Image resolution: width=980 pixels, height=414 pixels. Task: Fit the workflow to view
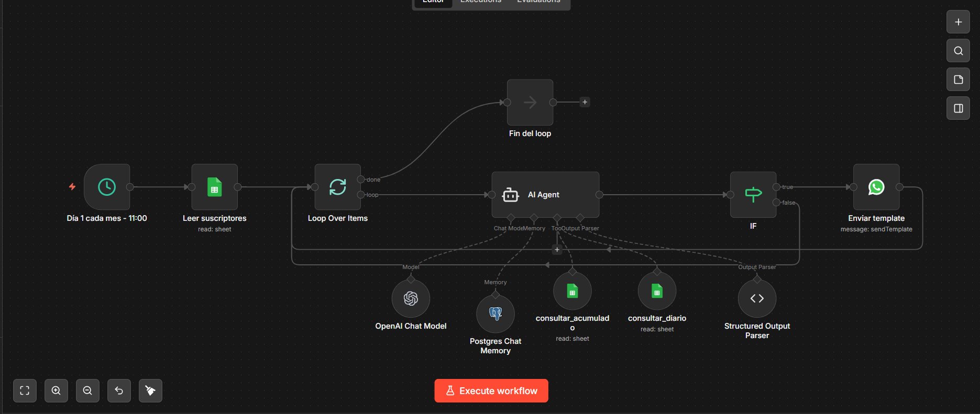pyautogui.click(x=25, y=390)
